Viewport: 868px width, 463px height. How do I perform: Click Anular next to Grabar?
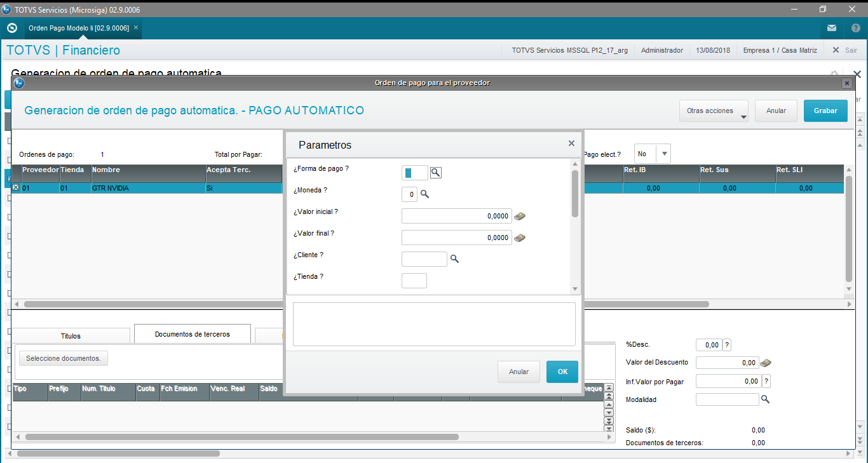coord(776,111)
